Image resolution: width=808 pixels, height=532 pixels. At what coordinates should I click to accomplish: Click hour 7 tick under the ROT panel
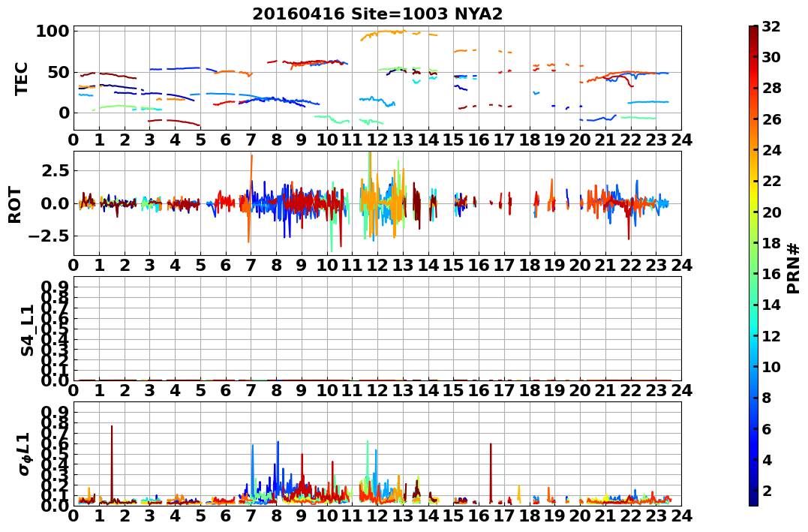(251, 265)
